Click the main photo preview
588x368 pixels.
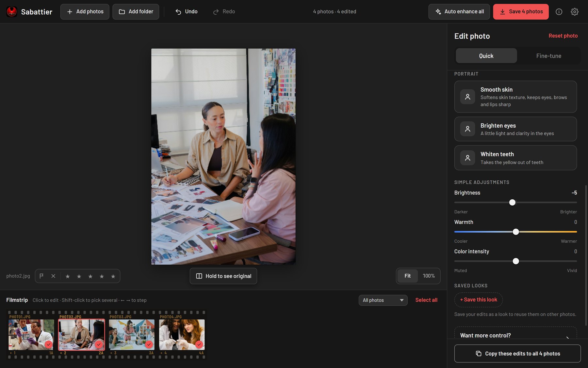coord(223,157)
